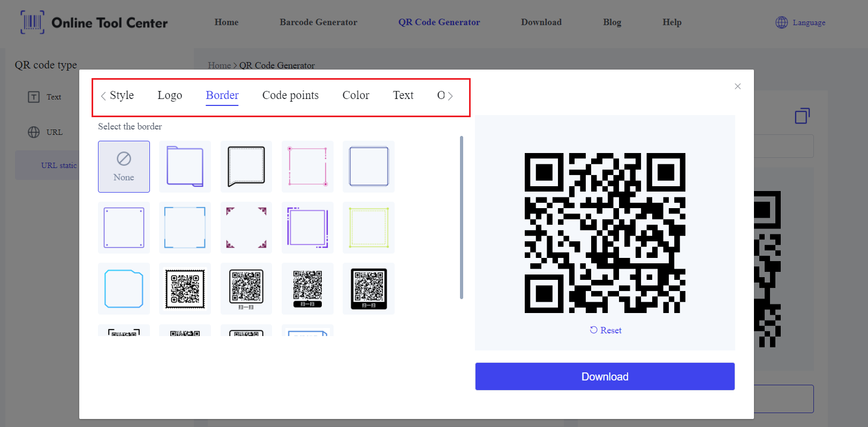This screenshot has width=868, height=427.
Task: Choose the postage-stamp QR border
Action: click(185, 288)
